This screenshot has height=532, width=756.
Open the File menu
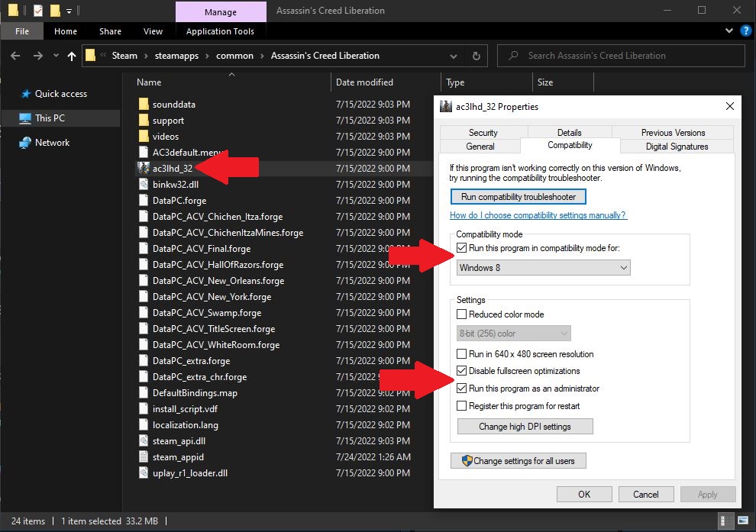tap(22, 31)
